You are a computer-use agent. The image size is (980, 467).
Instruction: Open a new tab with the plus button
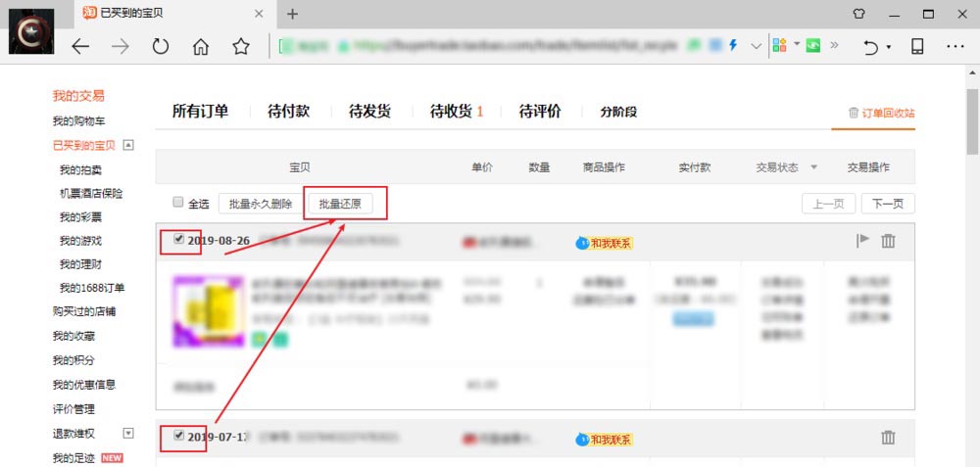coord(292,14)
